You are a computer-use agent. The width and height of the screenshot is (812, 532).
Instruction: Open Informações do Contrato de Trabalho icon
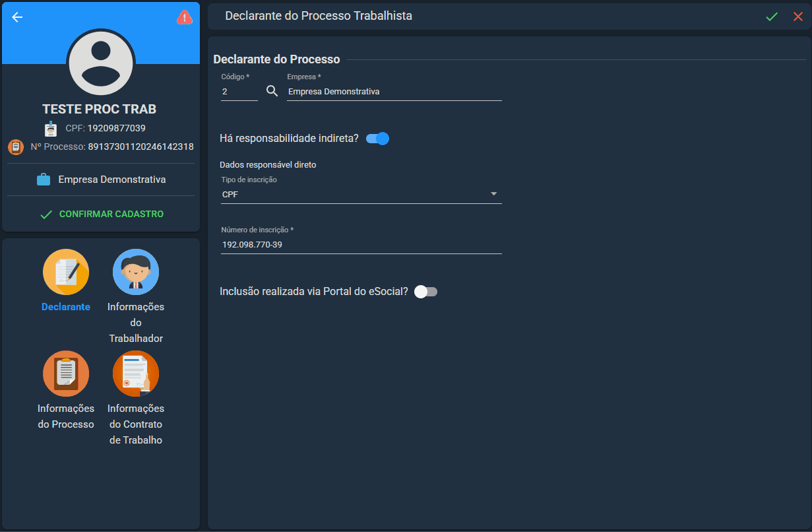pos(136,374)
